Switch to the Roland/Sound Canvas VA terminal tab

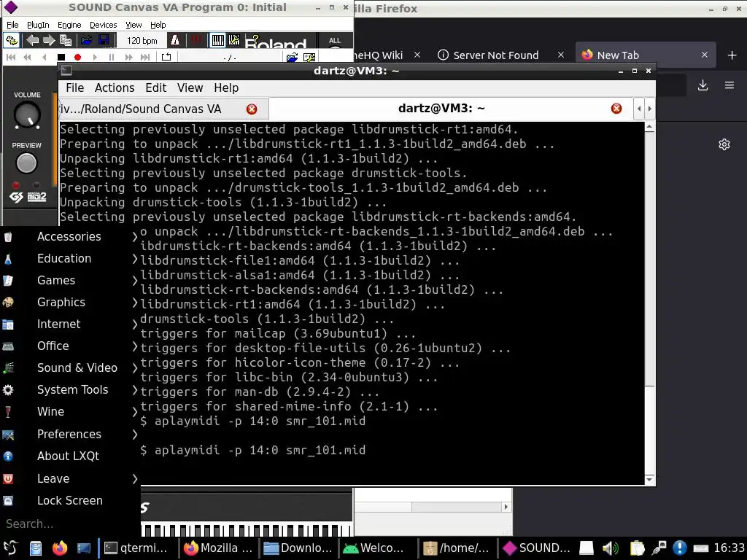pos(163,109)
